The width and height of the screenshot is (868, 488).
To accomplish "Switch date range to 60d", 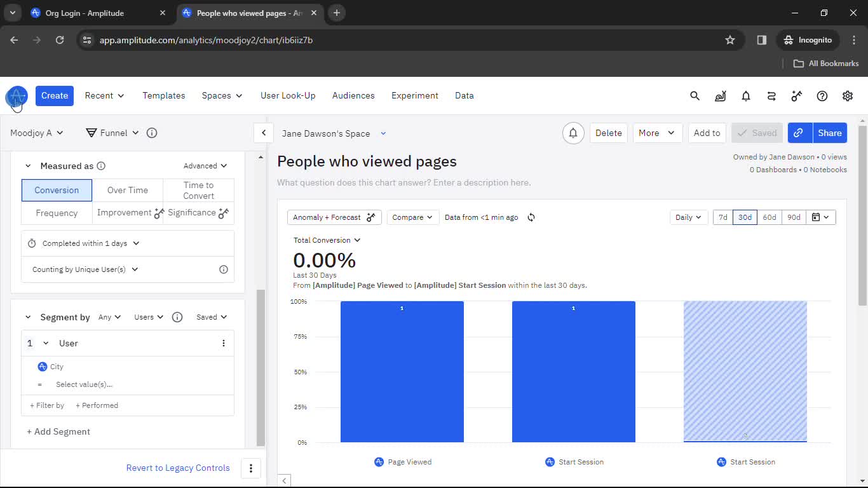I will [x=770, y=217].
